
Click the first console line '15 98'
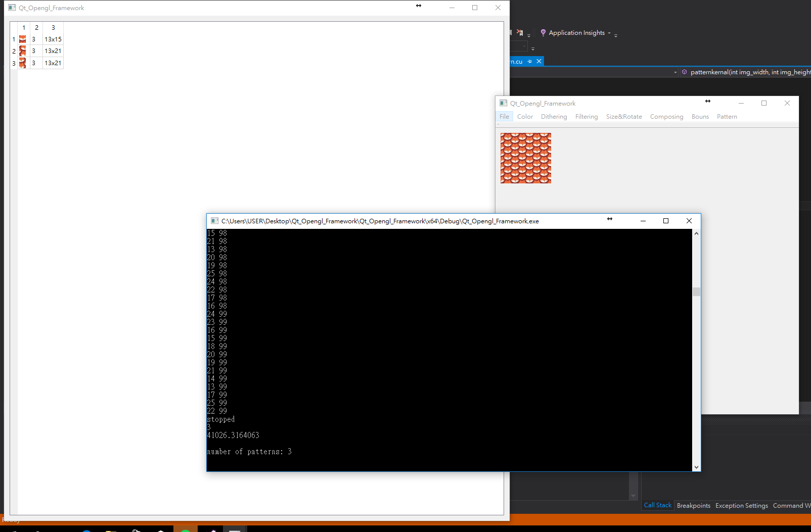(217, 233)
